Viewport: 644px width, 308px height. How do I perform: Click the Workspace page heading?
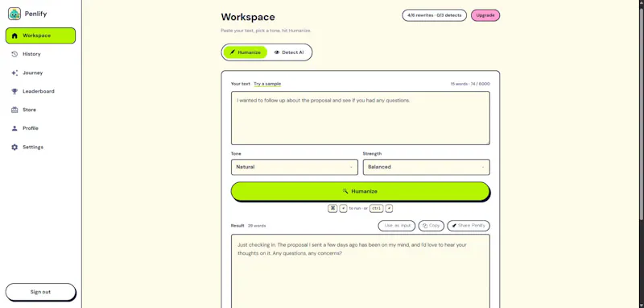coord(248,17)
